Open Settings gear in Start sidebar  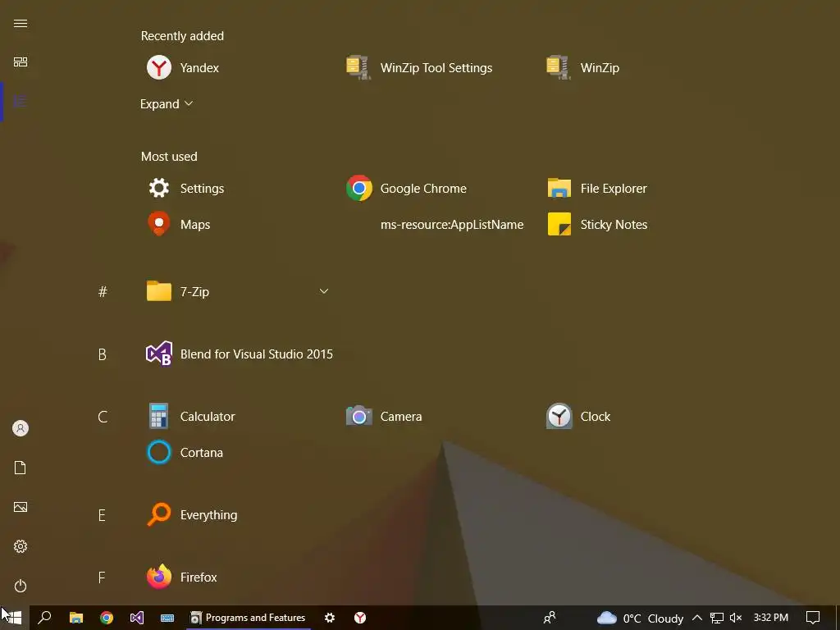[21, 546]
